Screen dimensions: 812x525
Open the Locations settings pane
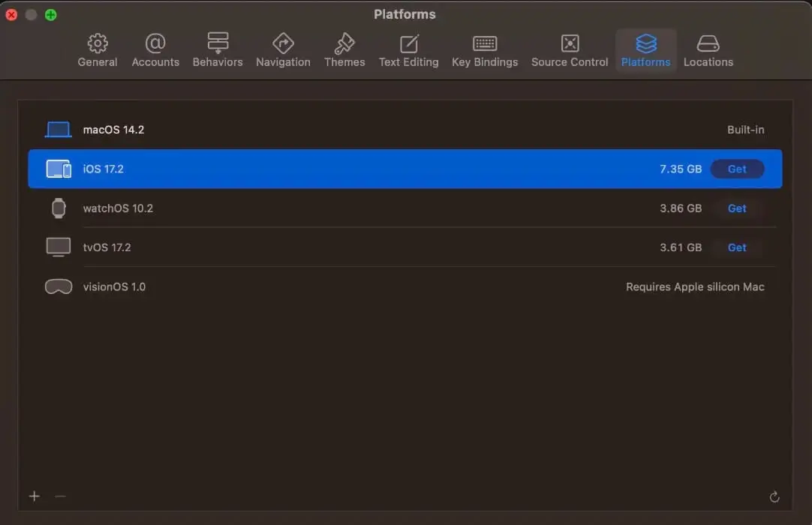(708, 49)
